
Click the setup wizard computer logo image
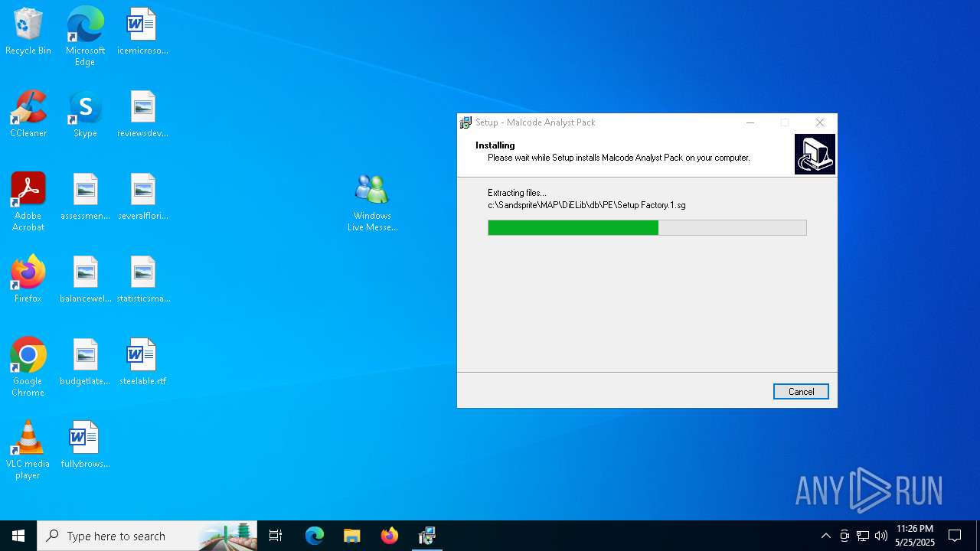tap(815, 154)
